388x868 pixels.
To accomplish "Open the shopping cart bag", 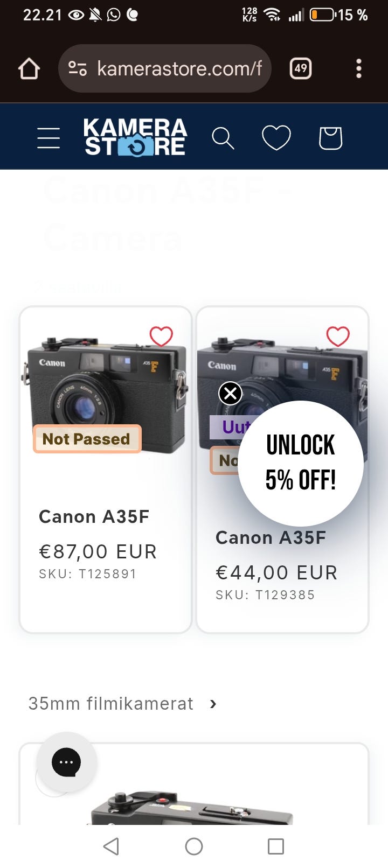I will click(330, 138).
